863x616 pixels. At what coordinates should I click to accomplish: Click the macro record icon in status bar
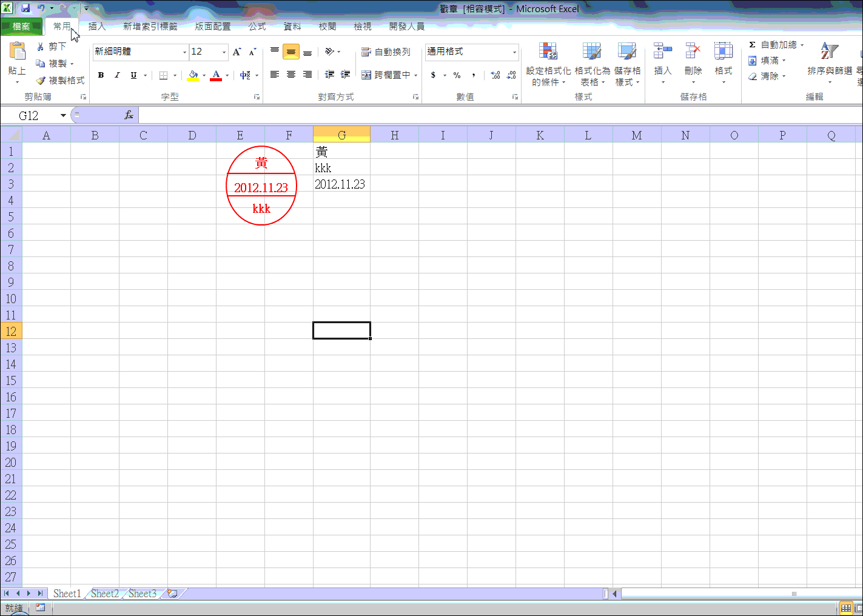[40, 608]
